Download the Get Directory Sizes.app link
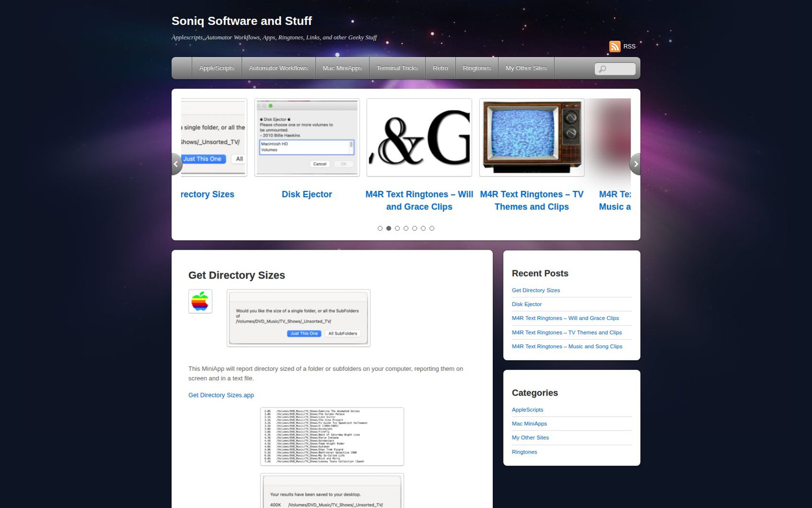The height and width of the screenshot is (508, 812). [221, 395]
